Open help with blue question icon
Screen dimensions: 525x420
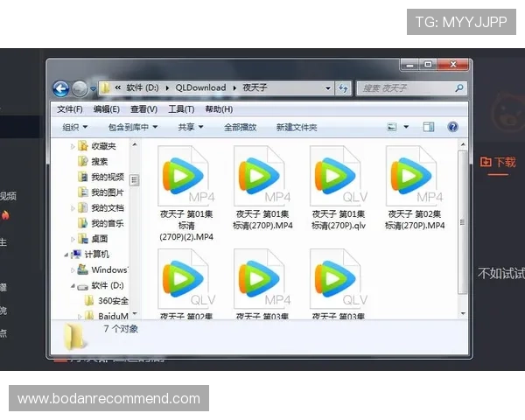pyautogui.click(x=452, y=127)
